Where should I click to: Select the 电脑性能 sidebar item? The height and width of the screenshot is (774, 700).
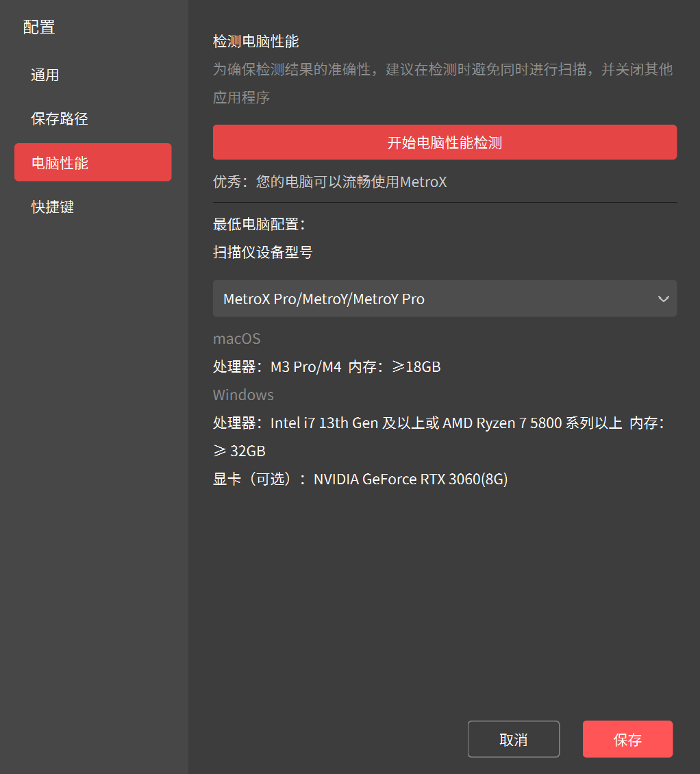coord(92,162)
